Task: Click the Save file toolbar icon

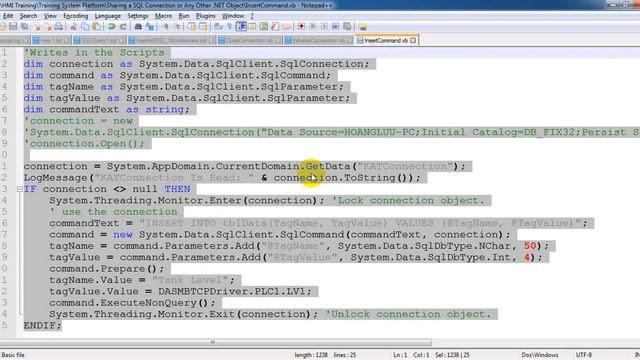Action: (13, 27)
